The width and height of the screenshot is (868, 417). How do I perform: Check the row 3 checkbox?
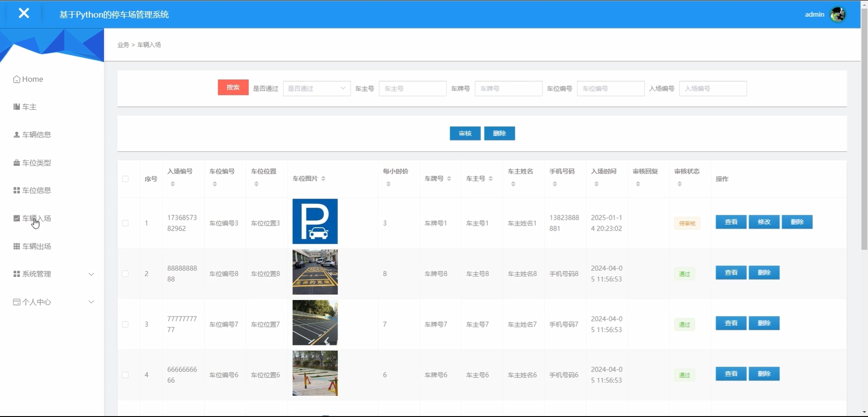click(125, 325)
